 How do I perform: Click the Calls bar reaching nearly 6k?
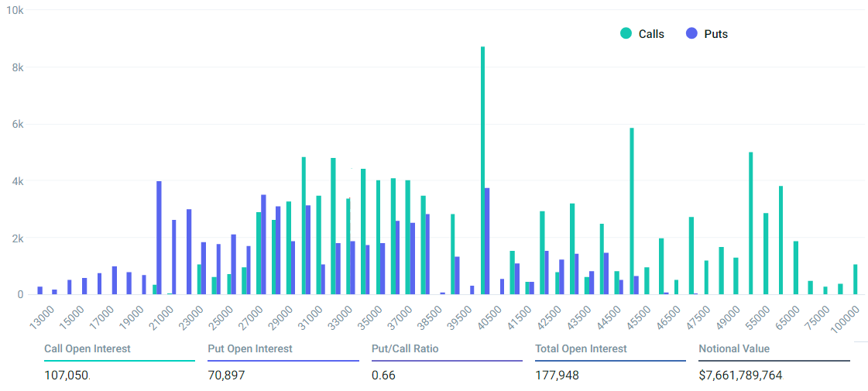[632, 211]
